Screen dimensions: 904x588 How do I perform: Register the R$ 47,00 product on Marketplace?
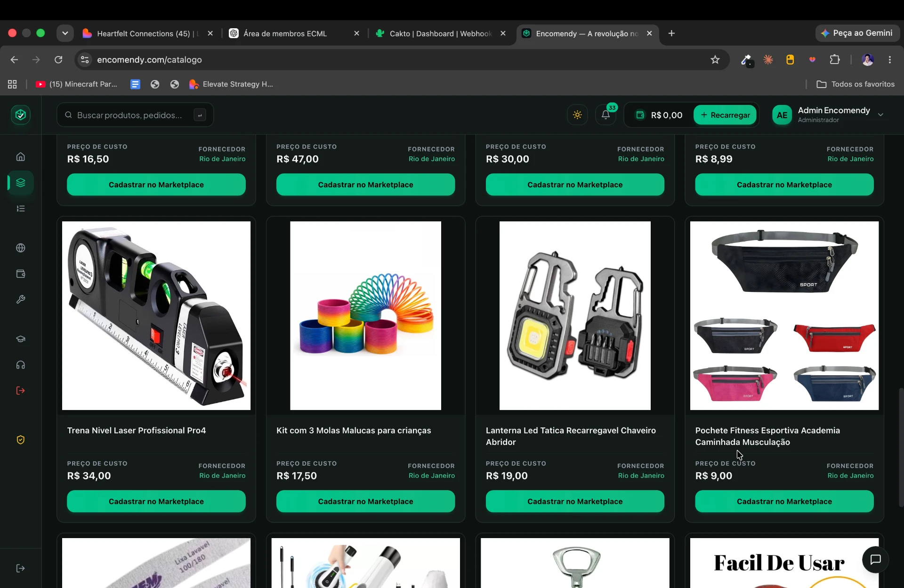(365, 185)
